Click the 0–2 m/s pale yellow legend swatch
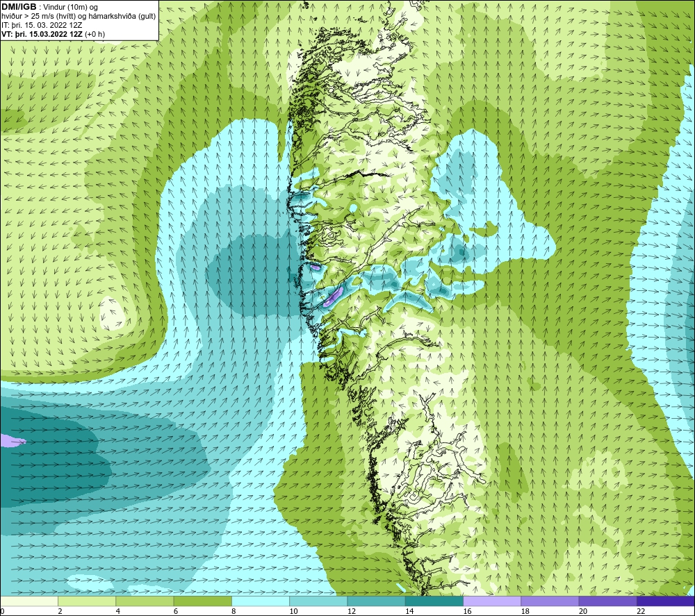 [x=29, y=601]
